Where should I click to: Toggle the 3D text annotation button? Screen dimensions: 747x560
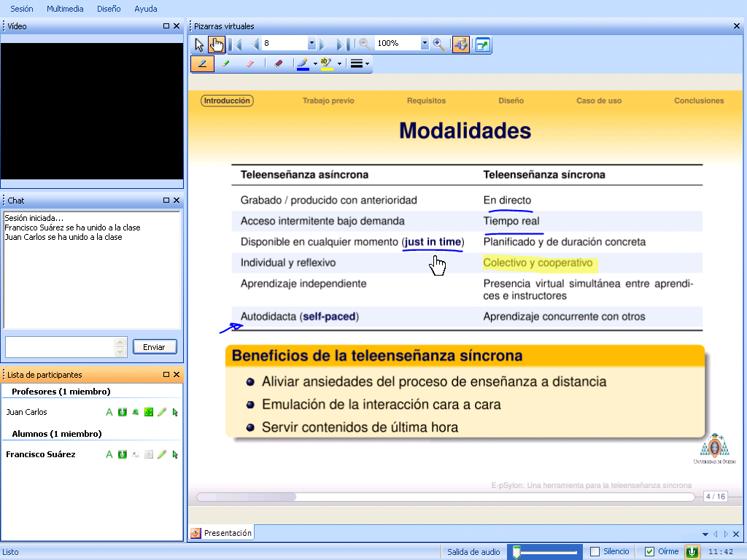tap(461, 44)
